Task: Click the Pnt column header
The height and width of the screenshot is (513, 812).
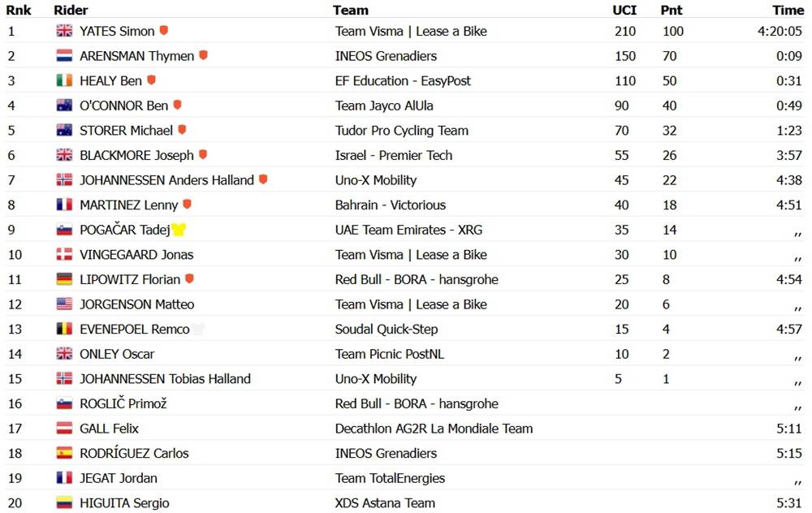Action: [x=672, y=11]
